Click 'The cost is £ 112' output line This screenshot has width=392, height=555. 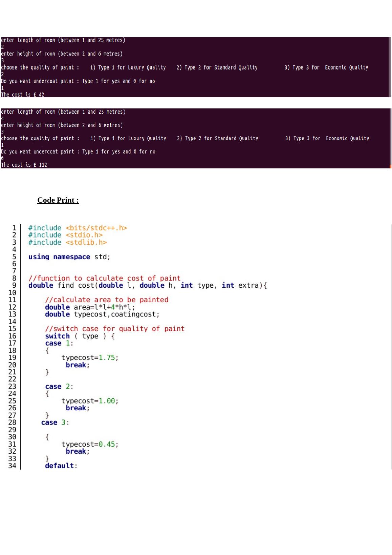click(24, 165)
